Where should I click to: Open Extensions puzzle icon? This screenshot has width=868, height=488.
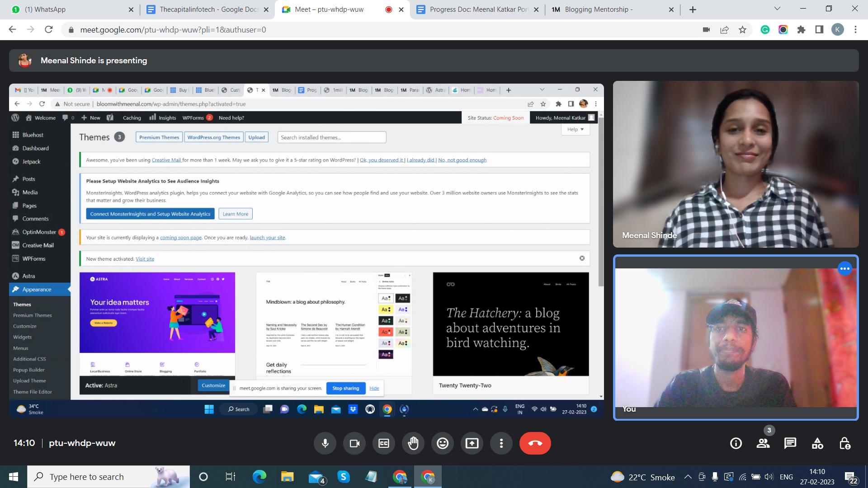coord(801,29)
